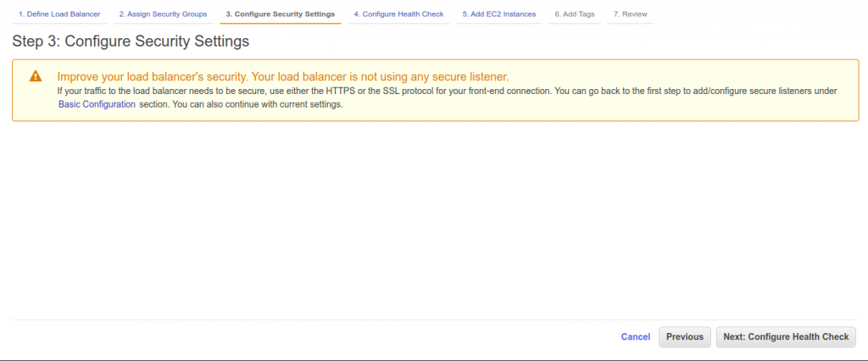
Task: Go to Define Load Balancer step tab
Action: click(x=59, y=14)
